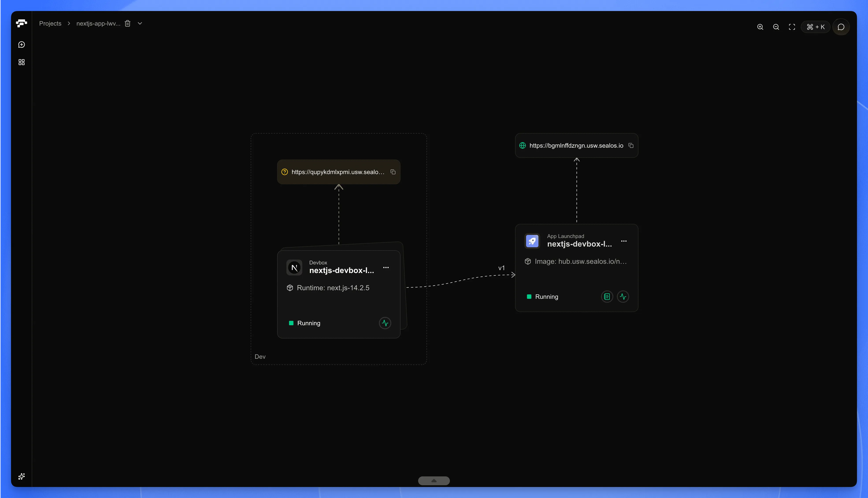Click the image package cube icon
This screenshot has height=498, width=868.
[x=528, y=262]
